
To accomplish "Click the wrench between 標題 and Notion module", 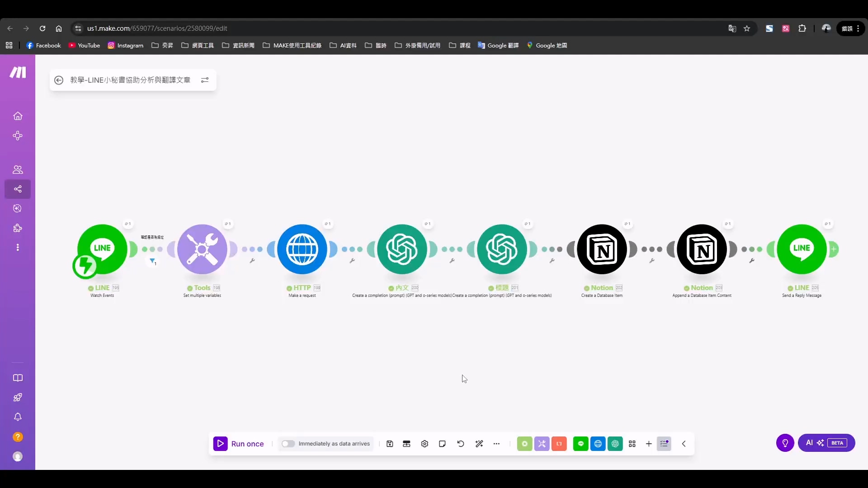I will (x=552, y=261).
